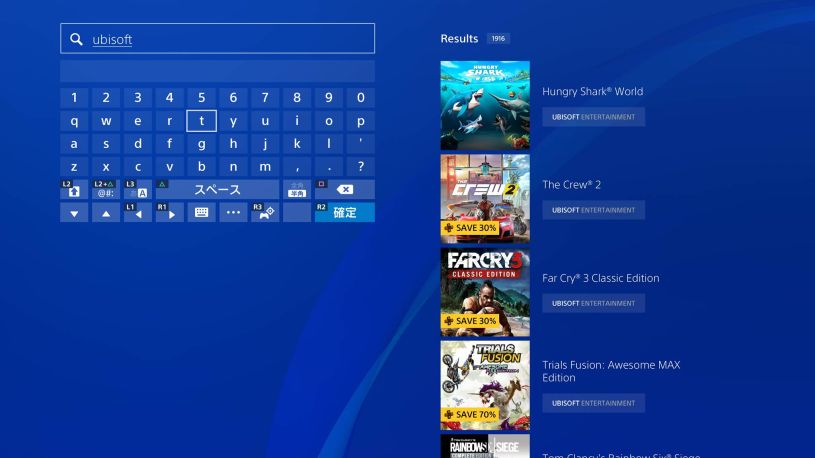Click the cursor left arrow key (L1)

click(x=138, y=213)
